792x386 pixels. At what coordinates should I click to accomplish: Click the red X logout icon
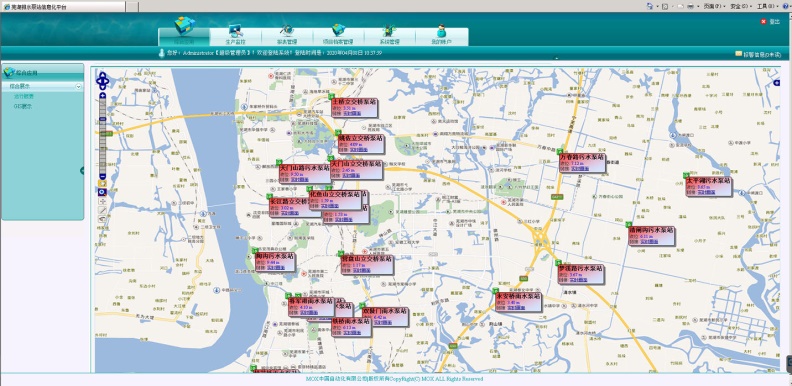tap(764, 21)
